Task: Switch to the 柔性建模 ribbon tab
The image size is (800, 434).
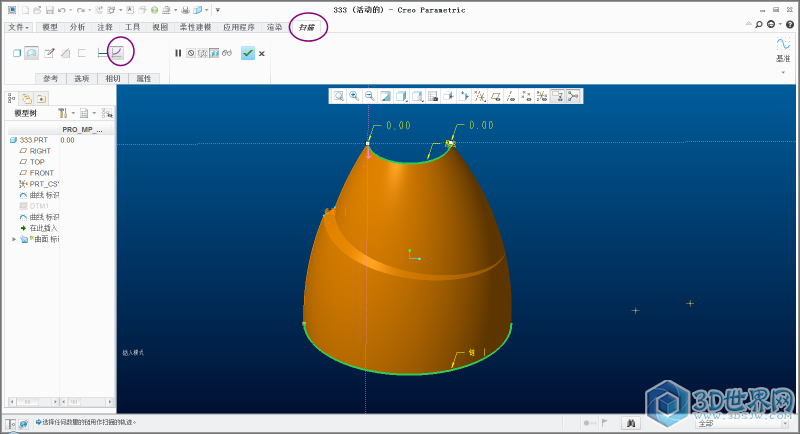Action: [195, 27]
